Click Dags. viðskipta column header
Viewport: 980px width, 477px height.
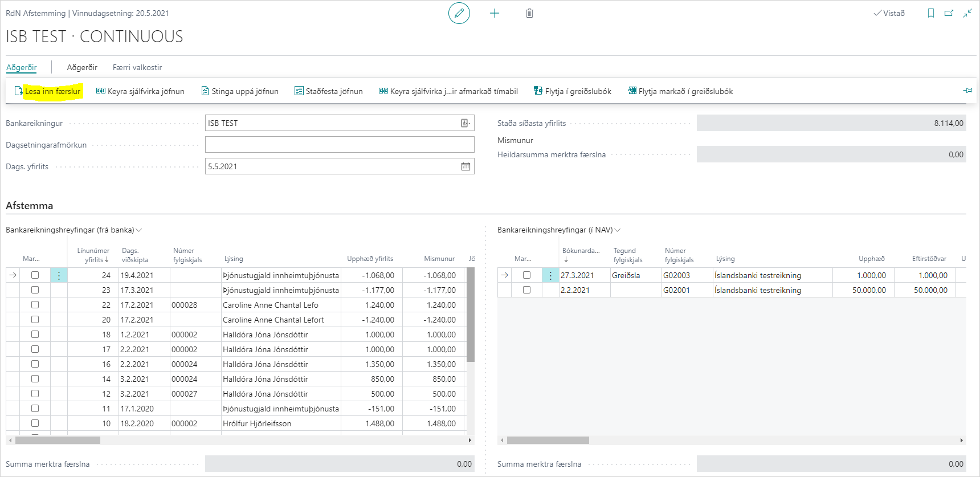[135, 255]
